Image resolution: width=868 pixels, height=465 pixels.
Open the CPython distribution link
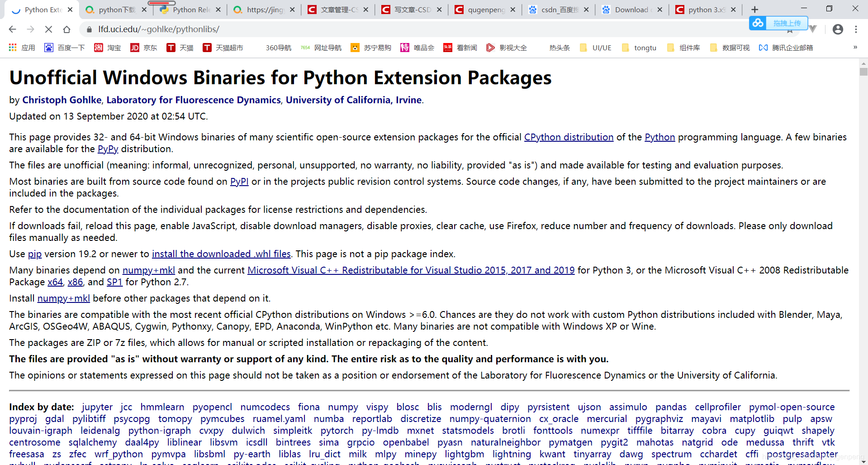pos(569,137)
